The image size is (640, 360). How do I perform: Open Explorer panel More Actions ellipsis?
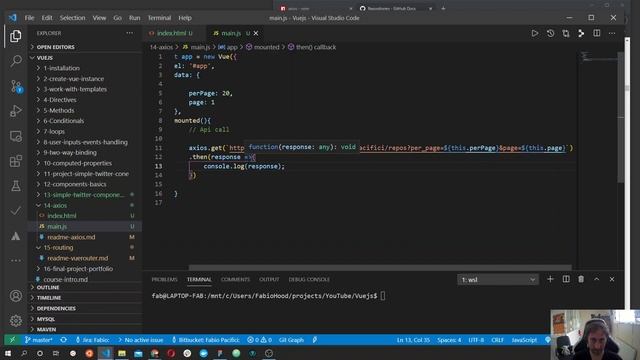(x=129, y=33)
